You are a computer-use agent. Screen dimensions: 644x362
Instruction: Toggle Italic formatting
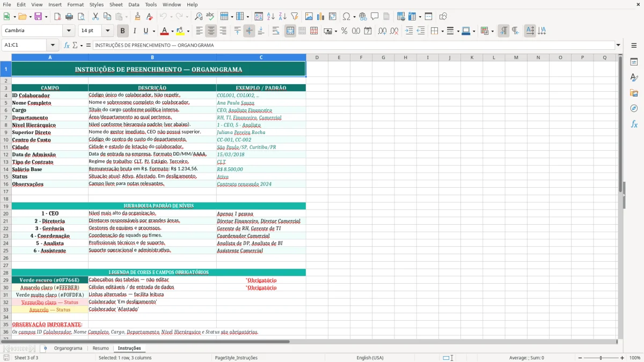click(x=134, y=31)
